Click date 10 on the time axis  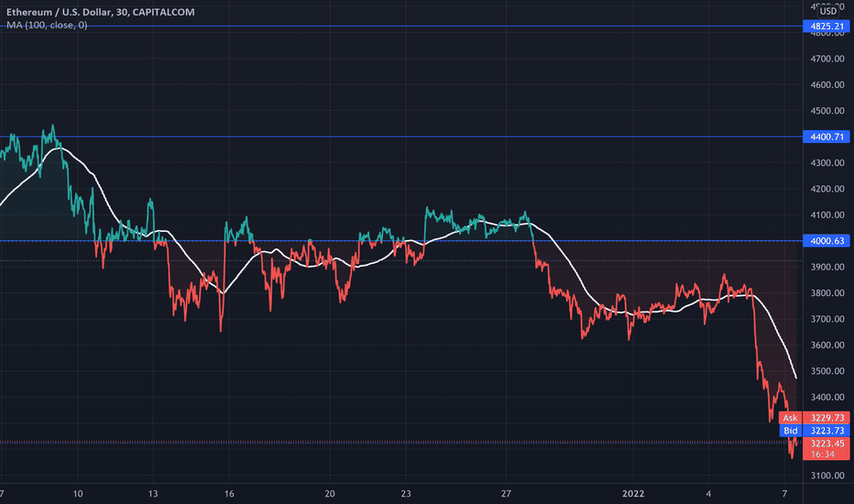pos(78,494)
